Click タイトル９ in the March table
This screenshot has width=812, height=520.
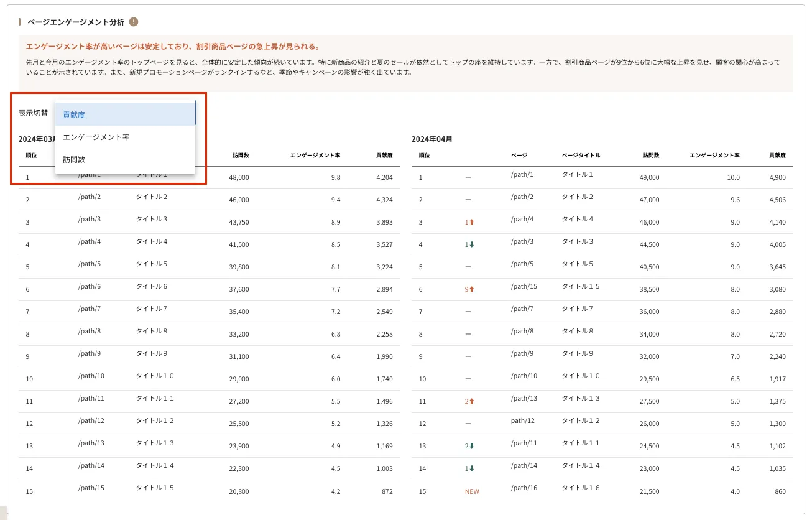pyautogui.click(x=152, y=353)
